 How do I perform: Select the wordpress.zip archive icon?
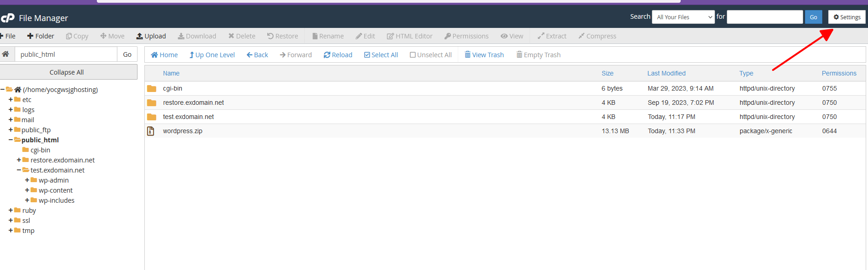151,131
